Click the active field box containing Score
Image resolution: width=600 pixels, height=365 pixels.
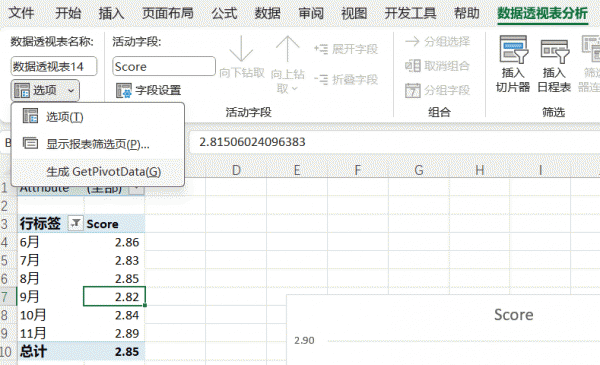(x=164, y=66)
